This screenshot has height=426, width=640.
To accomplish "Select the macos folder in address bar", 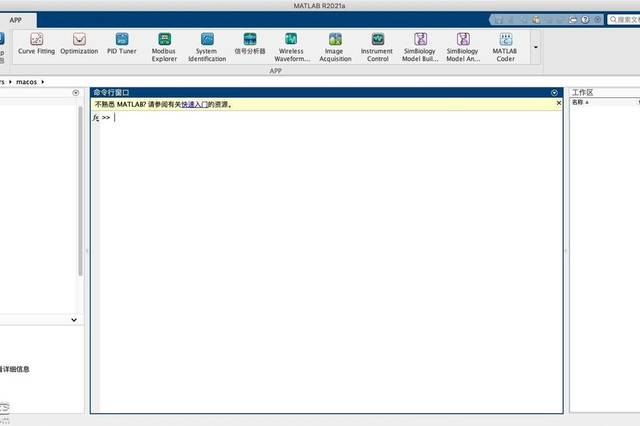I will tap(27, 82).
